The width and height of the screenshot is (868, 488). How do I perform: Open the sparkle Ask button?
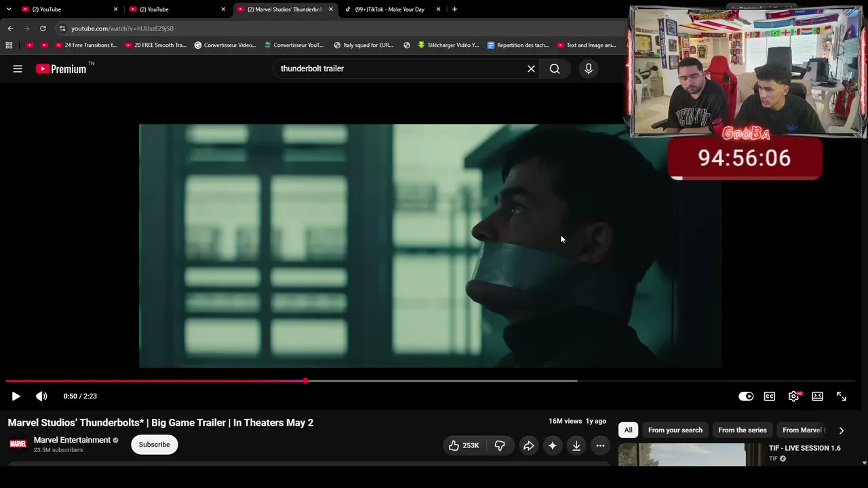point(553,445)
